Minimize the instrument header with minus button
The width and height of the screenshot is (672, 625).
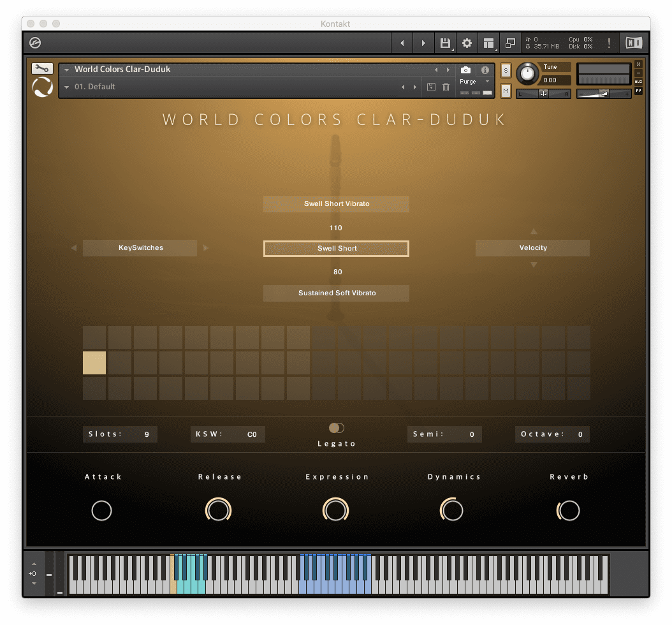(639, 73)
